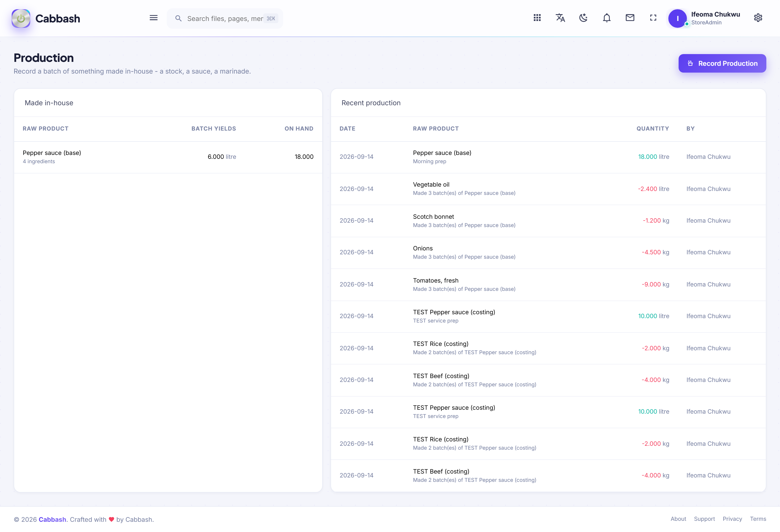Select the Tomatoes, fresh production row
Screen dimensions: 780x532
pos(548,285)
